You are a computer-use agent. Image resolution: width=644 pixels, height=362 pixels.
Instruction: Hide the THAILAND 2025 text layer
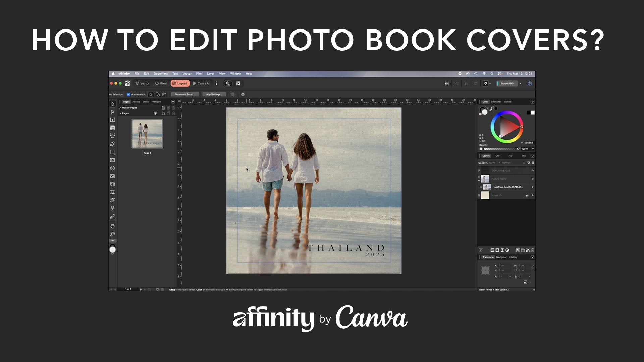532,170
